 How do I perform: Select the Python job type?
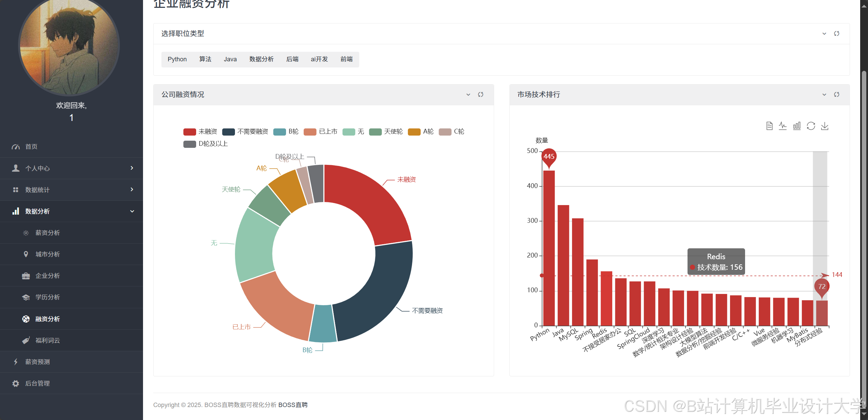click(x=177, y=59)
